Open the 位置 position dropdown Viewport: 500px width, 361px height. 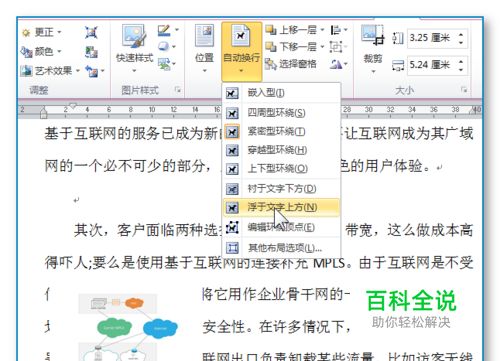pyautogui.click(x=204, y=49)
